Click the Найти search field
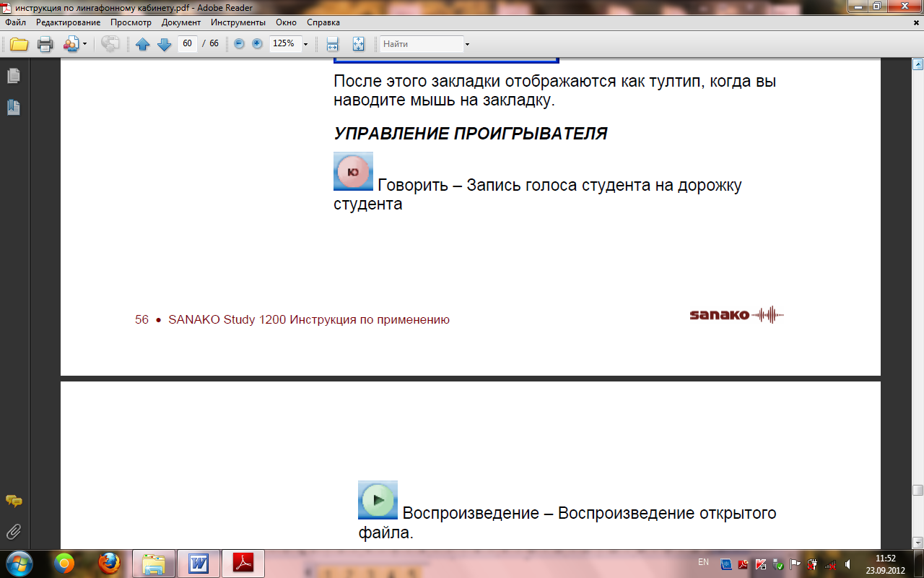924x578 pixels. coord(422,44)
